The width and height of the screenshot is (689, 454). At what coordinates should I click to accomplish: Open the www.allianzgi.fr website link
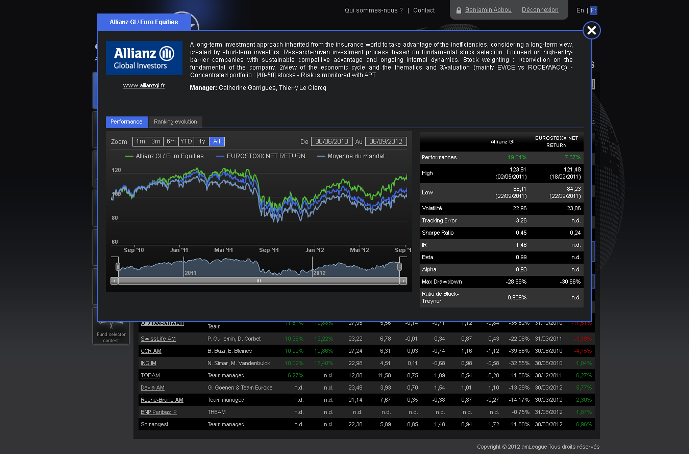point(144,85)
